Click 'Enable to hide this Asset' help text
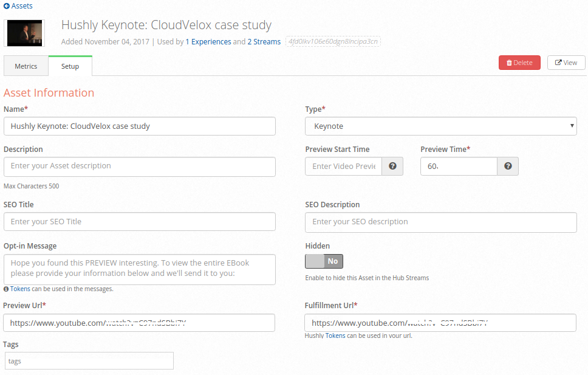Screen dimensions: 588x375 (367, 278)
